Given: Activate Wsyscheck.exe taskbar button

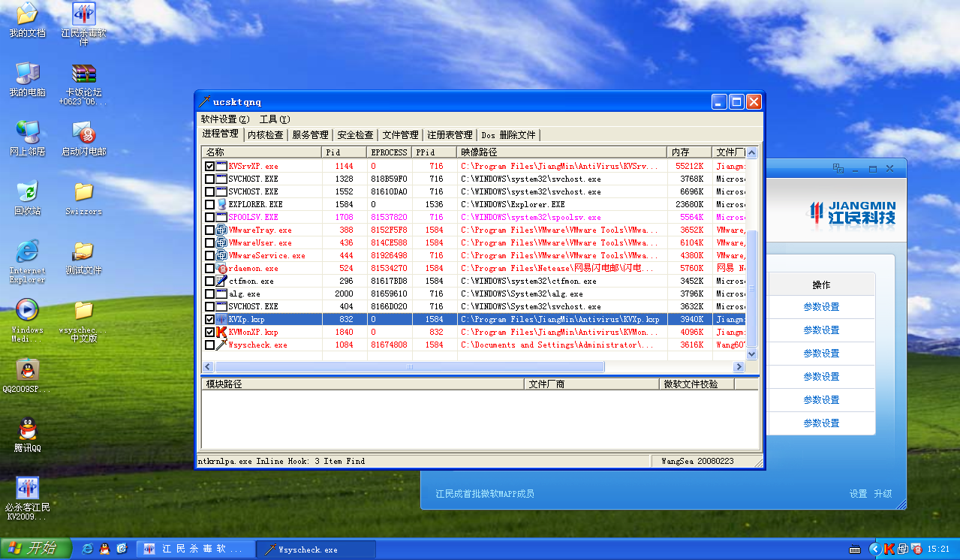Looking at the screenshot, I should click(316, 549).
